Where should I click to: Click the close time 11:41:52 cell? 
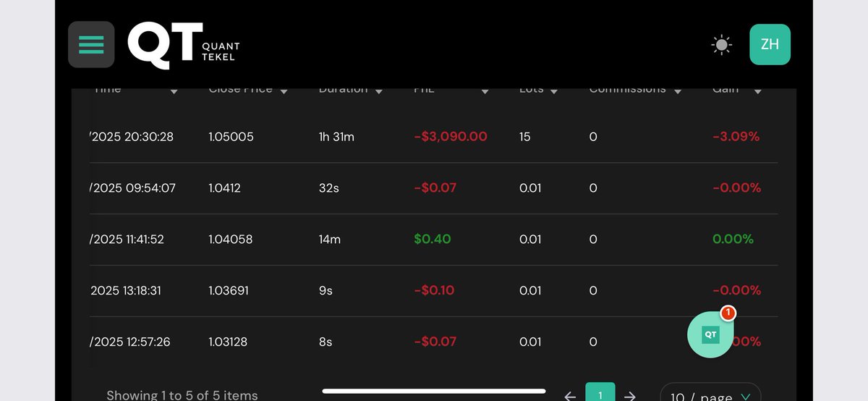coord(127,239)
